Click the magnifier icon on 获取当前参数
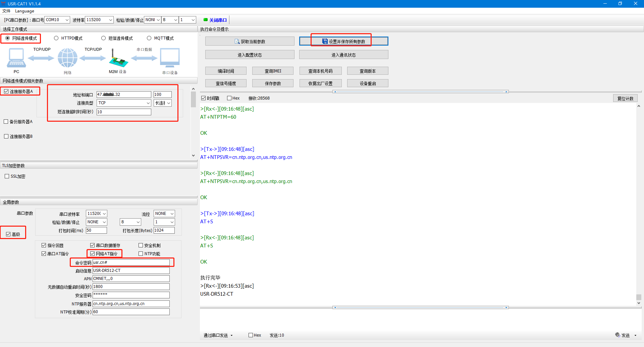The height and width of the screenshot is (347, 644). pos(237,42)
